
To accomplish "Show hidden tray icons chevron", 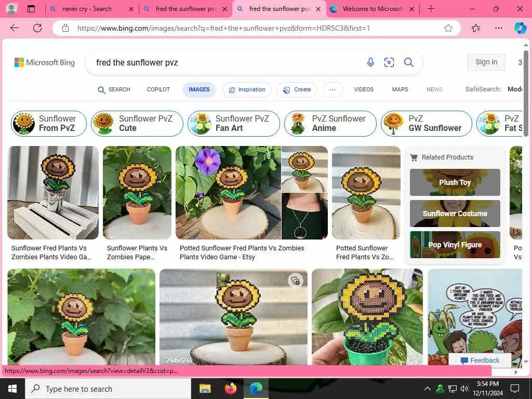I will tap(428, 389).
